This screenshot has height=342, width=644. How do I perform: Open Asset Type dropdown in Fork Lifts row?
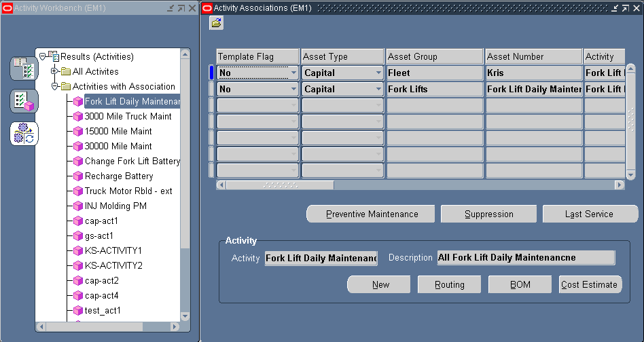(x=378, y=89)
